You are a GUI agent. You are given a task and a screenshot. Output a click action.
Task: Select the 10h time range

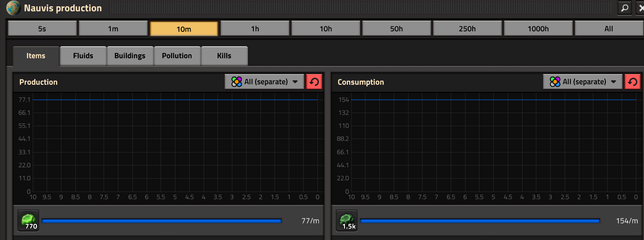[326, 28]
